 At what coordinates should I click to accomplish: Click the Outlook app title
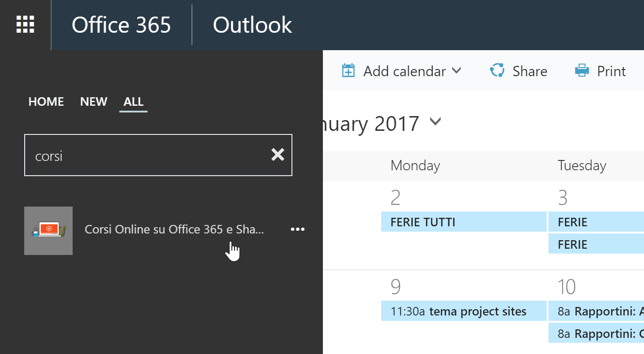252,25
